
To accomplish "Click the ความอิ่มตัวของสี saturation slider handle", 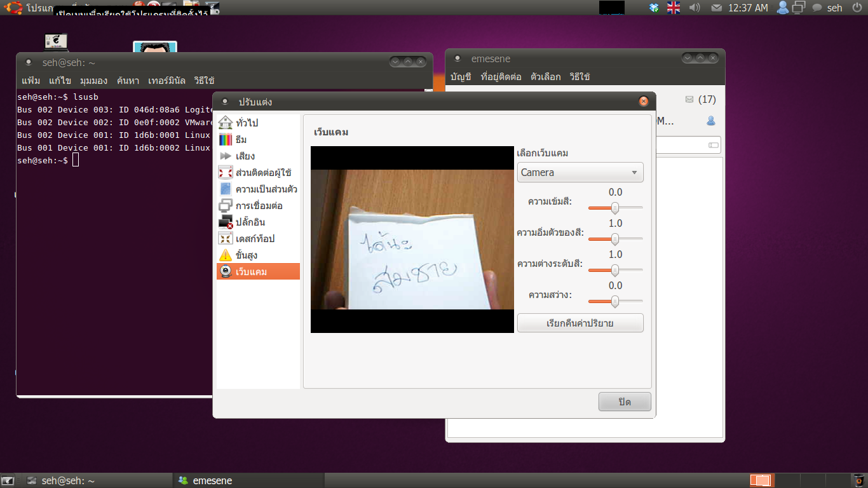I will (614, 239).
